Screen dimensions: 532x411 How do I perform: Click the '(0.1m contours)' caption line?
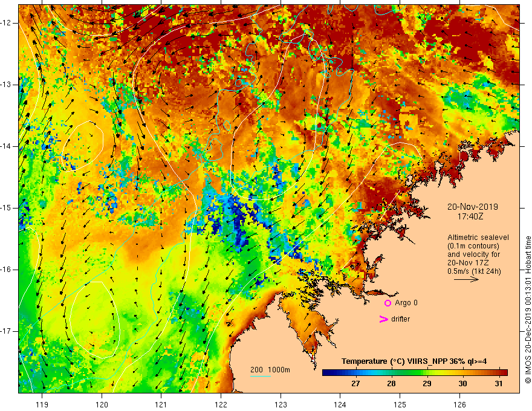coord(473,246)
